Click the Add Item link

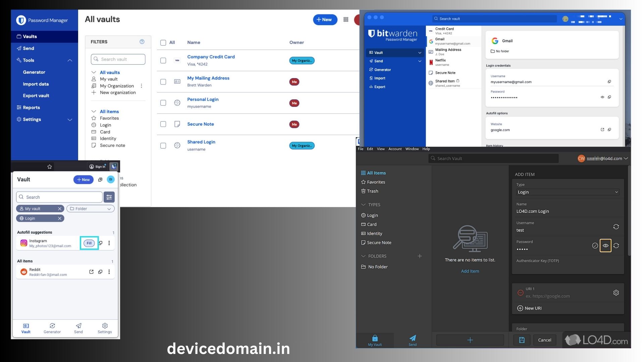pyautogui.click(x=470, y=271)
